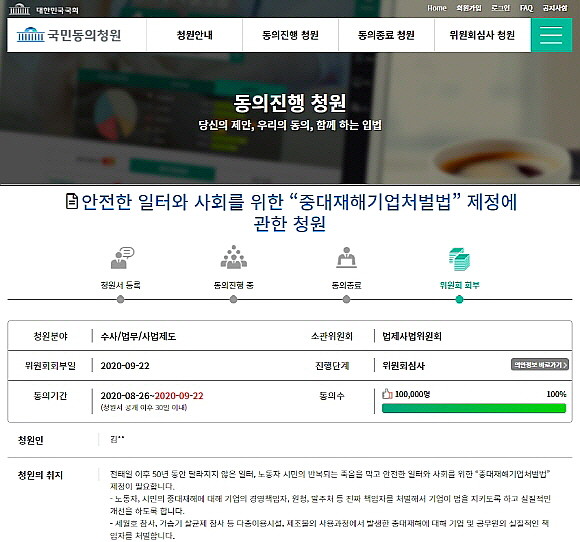Click the 청원분야 row label
Image resolution: width=580 pixels, height=542 pixels.
click(50, 336)
